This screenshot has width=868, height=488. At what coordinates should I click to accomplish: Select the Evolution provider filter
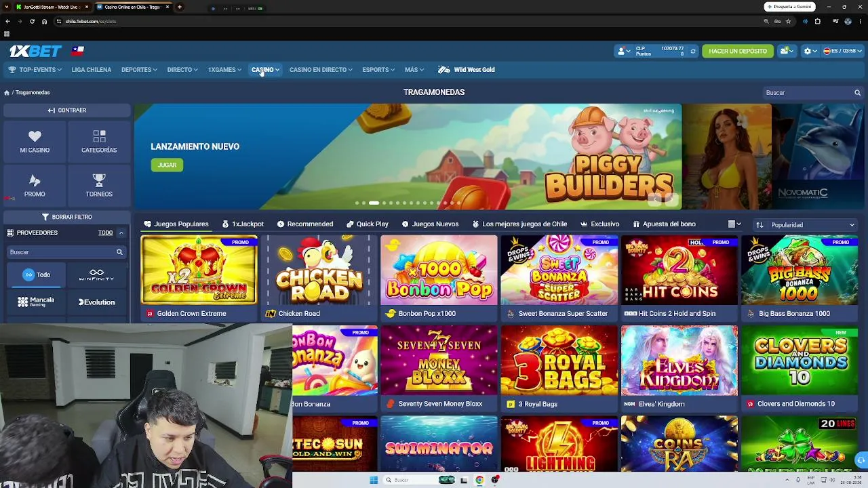click(96, 302)
